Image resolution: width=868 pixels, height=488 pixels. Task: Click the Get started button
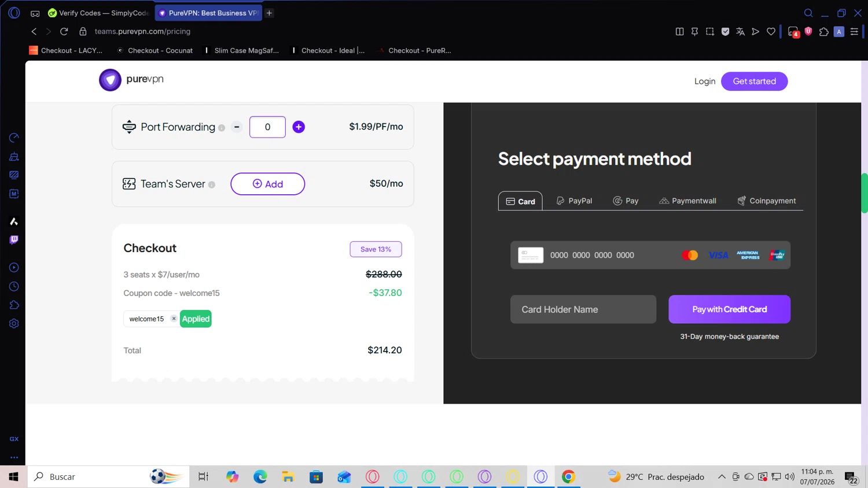pyautogui.click(x=754, y=81)
